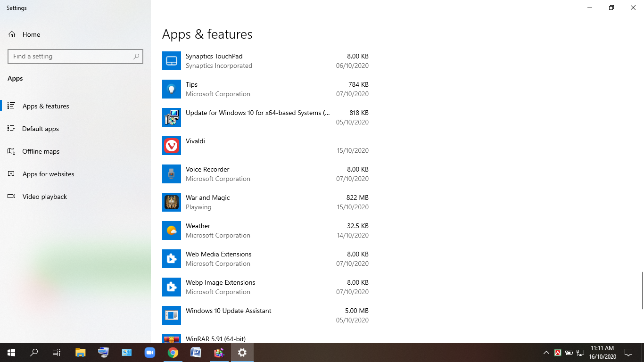Click the Tips lightbulb icon
644x362 pixels.
(172, 89)
